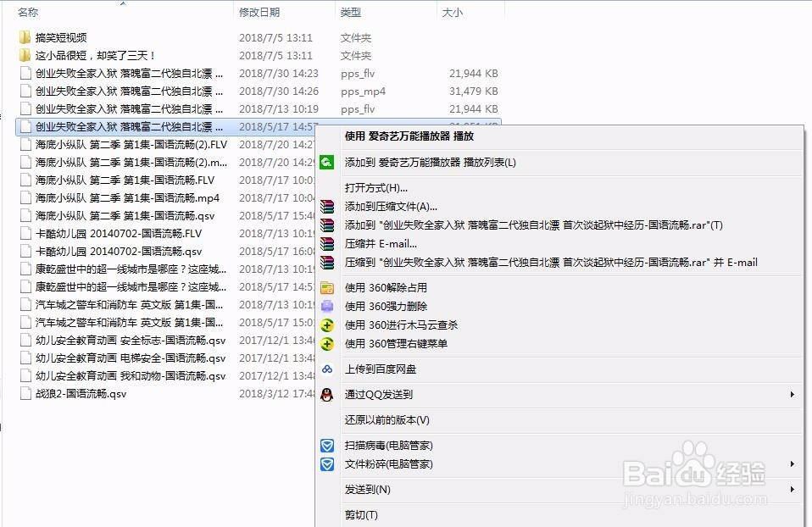Image resolution: width=812 pixels, height=527 pixels.
Task: Click the 360 icon beside 管理右键菜单
Action: pyautogui.click(x=327, y=344)
